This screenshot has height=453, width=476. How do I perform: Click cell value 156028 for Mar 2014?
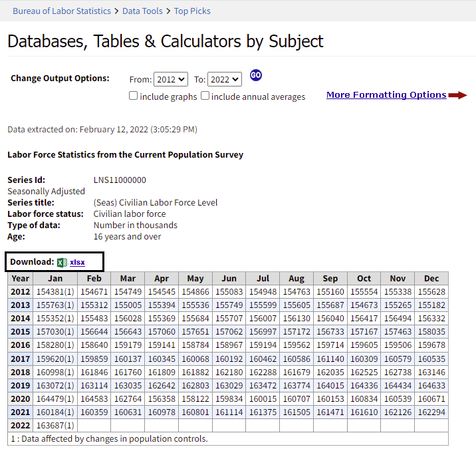coord(128,319)
